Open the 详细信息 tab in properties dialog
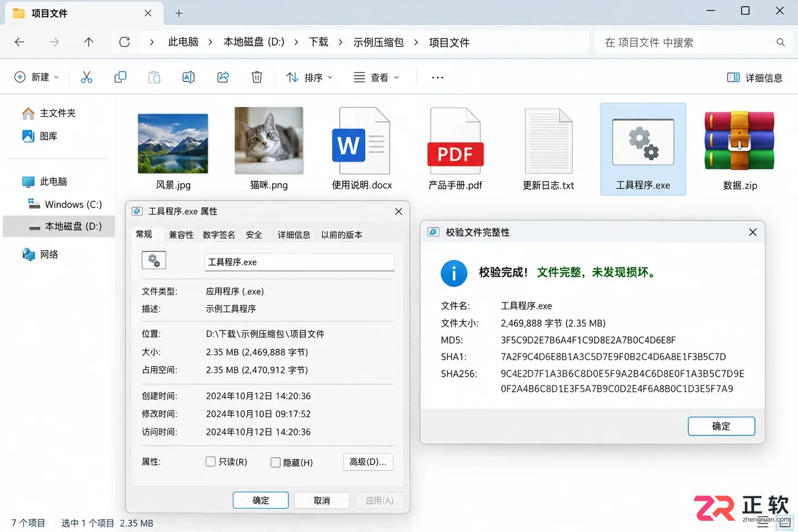This screenshot has height=532, width=798. [294, 235]
